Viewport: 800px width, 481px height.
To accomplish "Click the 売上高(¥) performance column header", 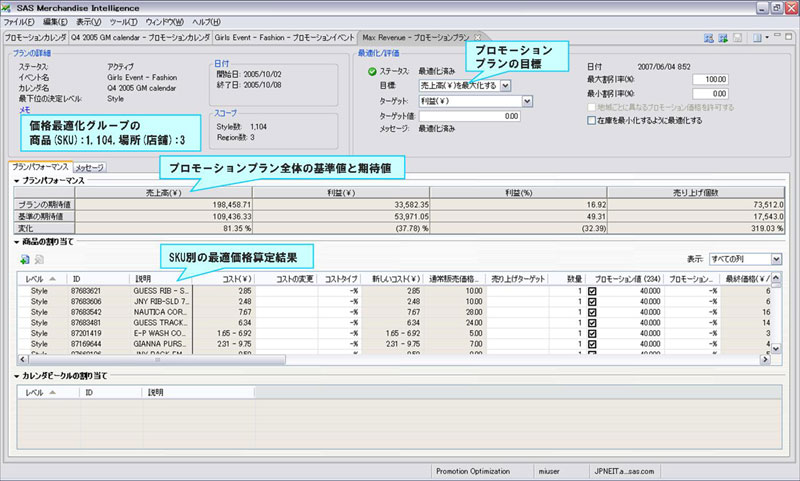I will (163, 193).
